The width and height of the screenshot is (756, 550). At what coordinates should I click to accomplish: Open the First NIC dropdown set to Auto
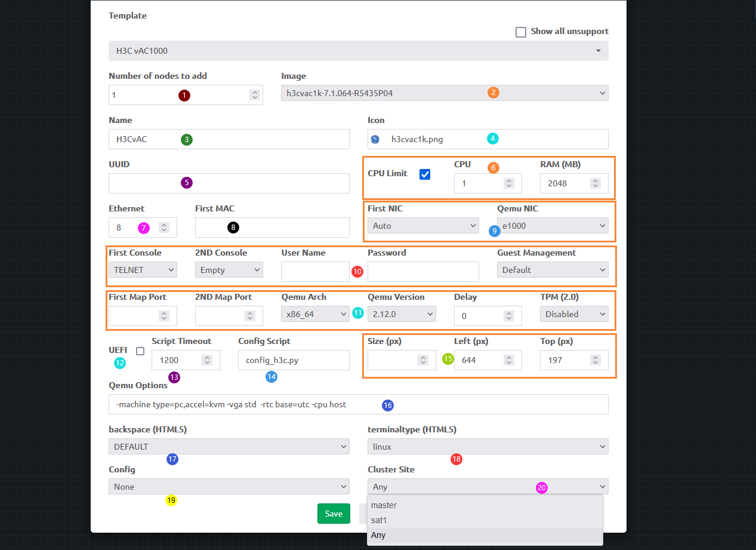click(x=423, y=226)
